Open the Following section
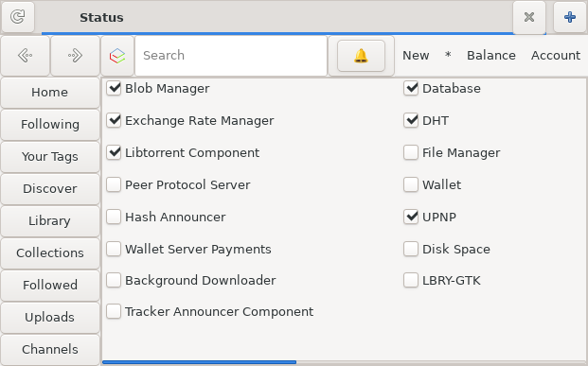Viewport: 588px width, 366px height. click(x=50, y=125)
